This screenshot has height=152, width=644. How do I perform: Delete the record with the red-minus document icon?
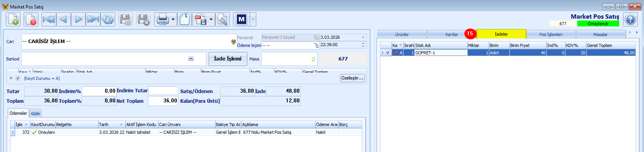pos(31,19)
